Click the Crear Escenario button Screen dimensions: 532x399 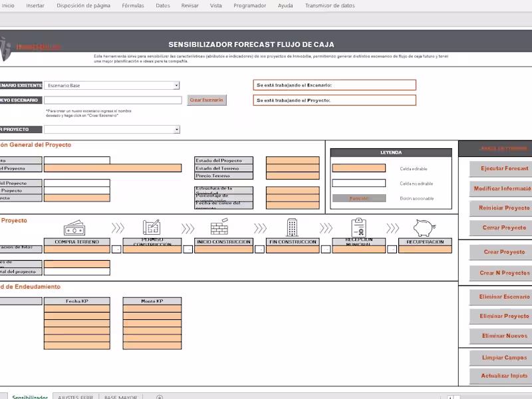click(x=207, y=100)
